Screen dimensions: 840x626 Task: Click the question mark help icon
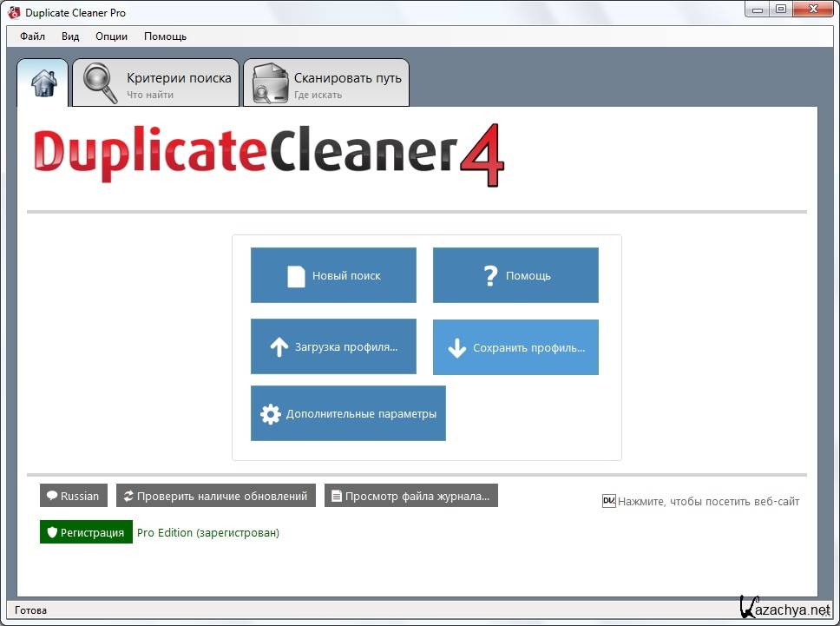[489, 276]
